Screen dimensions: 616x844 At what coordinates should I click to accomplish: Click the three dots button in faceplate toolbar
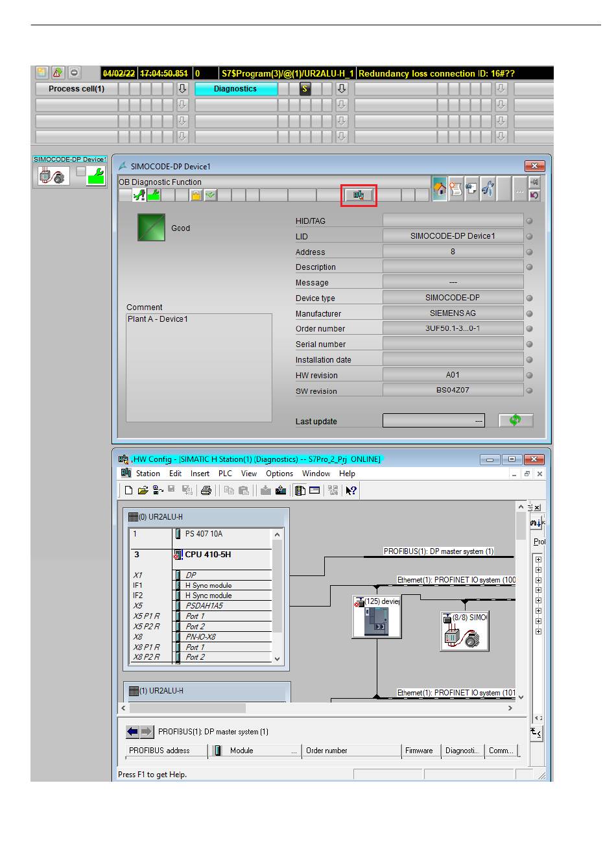[519, 189]
